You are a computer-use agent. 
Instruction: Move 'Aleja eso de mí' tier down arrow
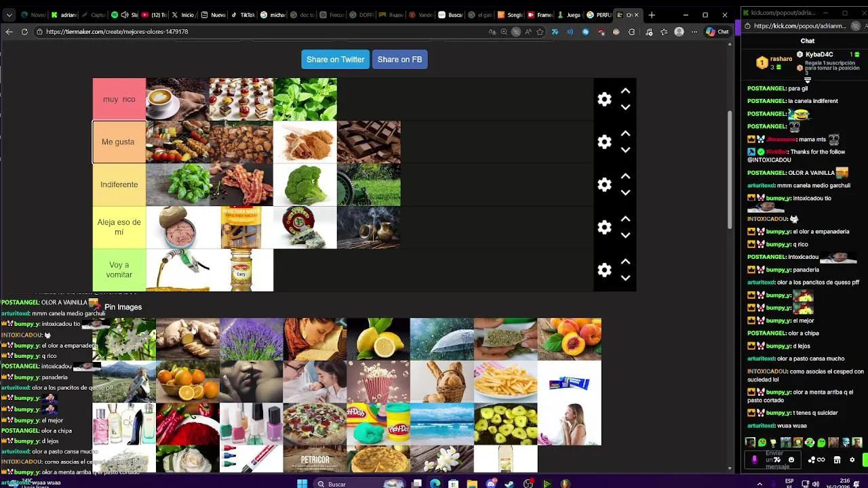(625, 235)
